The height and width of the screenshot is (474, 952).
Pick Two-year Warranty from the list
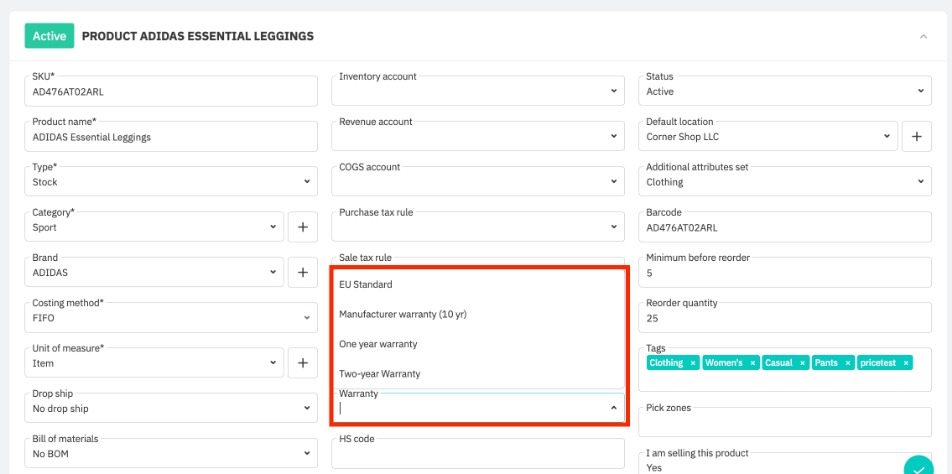(380, 374)
